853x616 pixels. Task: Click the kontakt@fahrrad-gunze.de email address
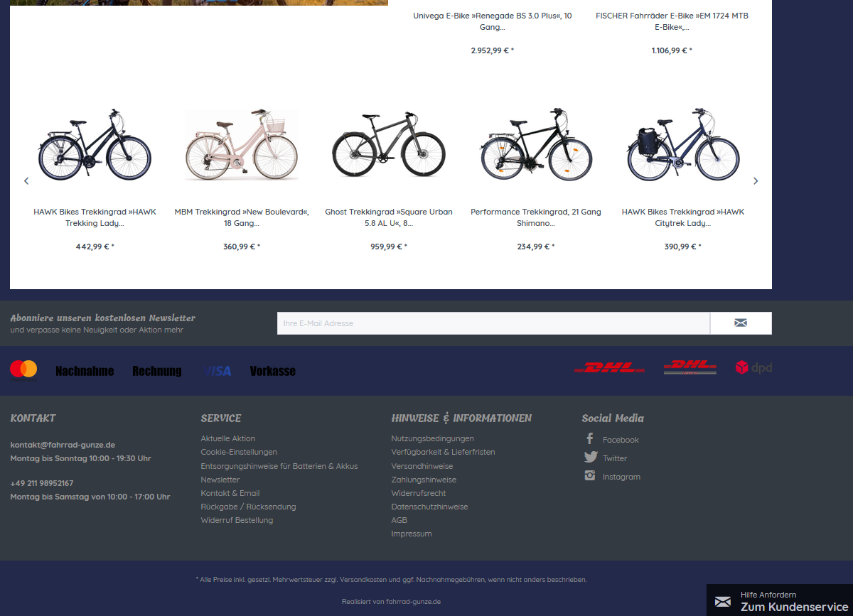[63, 445]
